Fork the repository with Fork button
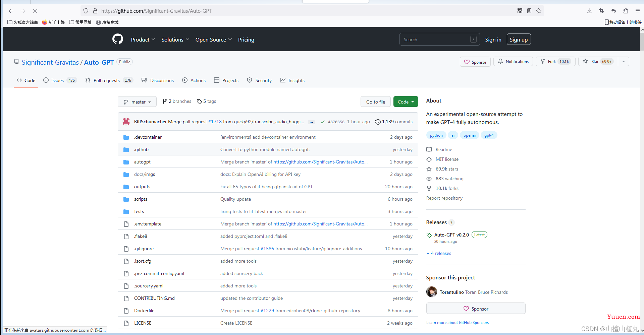 click(555, 61)
